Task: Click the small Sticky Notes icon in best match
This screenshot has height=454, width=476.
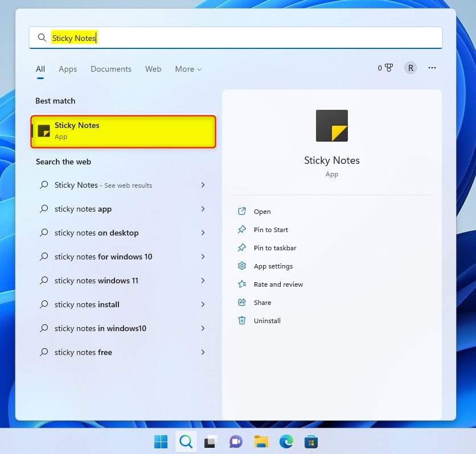Action: tap(44, 131)
